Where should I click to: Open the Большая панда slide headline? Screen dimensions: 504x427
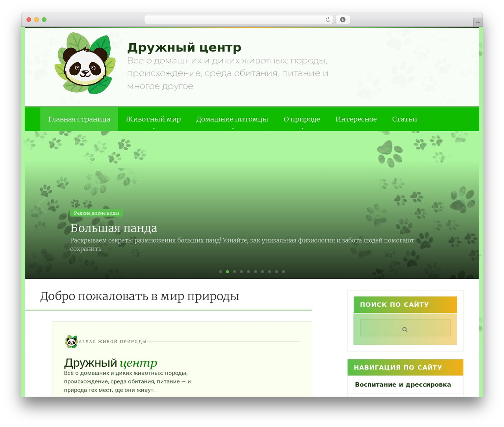click(x=113, y=228)
